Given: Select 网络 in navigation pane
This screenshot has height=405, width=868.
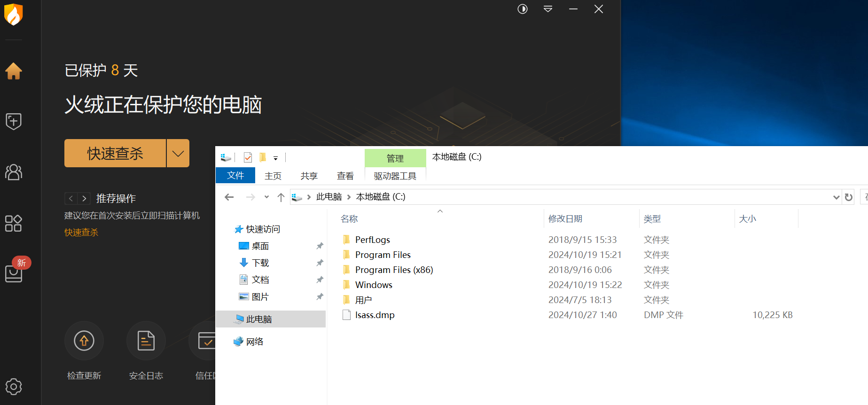Looking at the screenshot, I should coord(255,342).
